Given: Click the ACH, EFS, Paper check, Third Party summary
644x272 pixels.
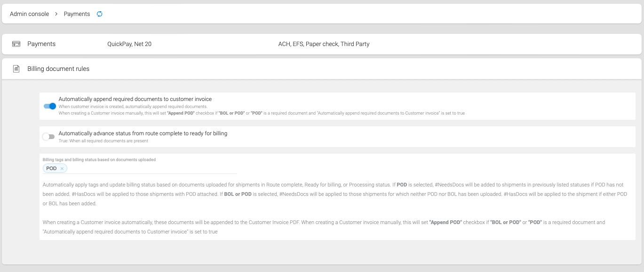Looking at the screenshot, I should point(324,44).
